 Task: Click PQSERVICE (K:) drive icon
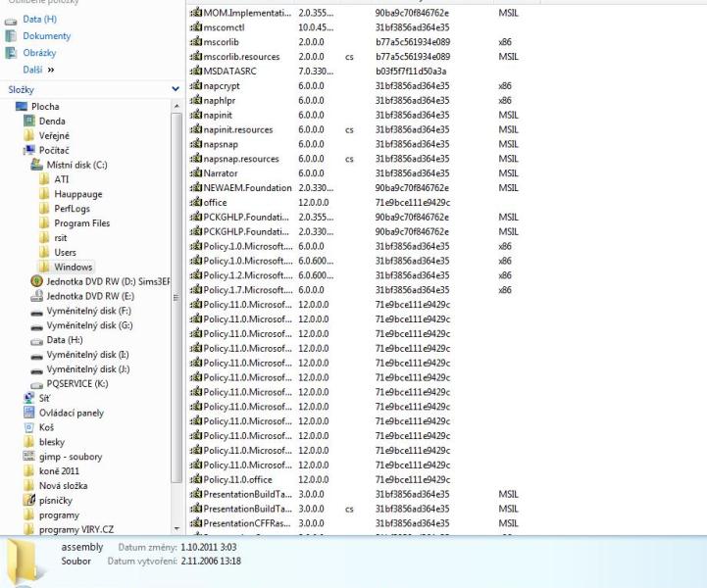[36, 384]
